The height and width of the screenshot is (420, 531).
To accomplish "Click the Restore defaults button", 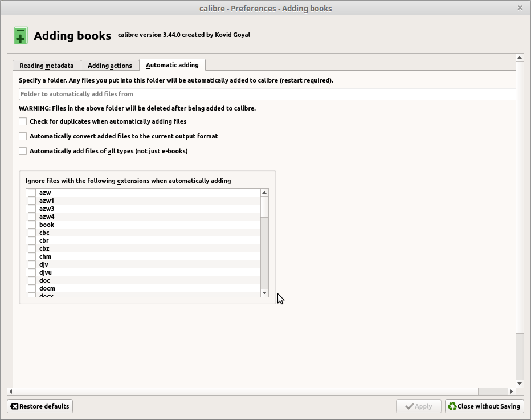I will [x=40, y=406].
